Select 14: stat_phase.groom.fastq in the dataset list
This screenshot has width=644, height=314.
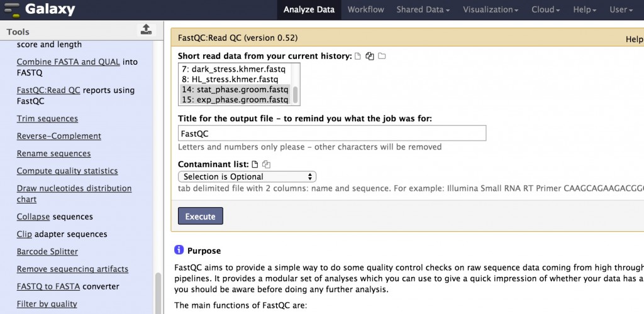coord(234,90)
